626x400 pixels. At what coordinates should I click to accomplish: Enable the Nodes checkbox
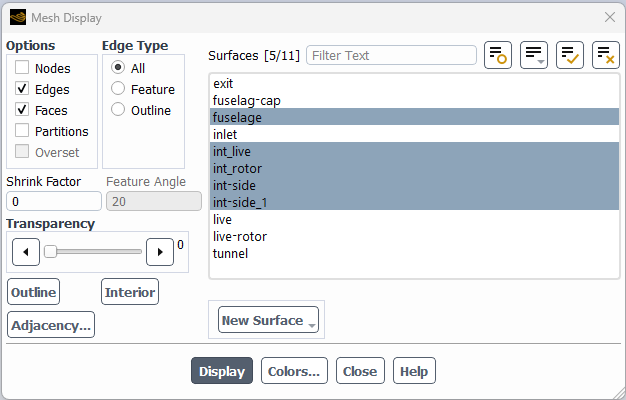tap(22, 68)
